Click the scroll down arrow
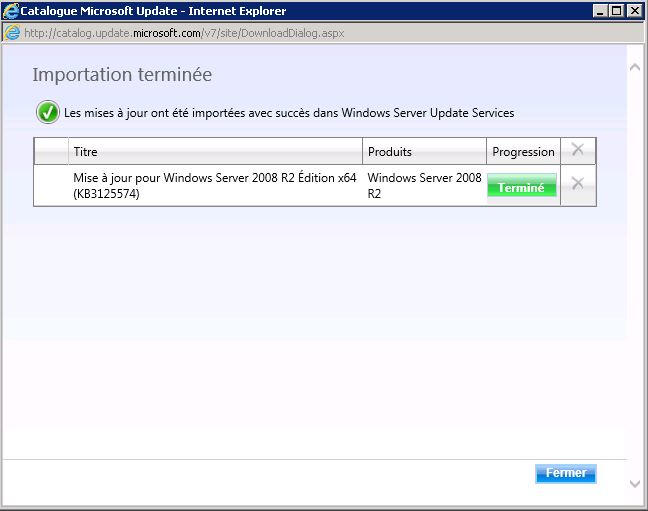648x511 pixels. (x=635, y=483)
